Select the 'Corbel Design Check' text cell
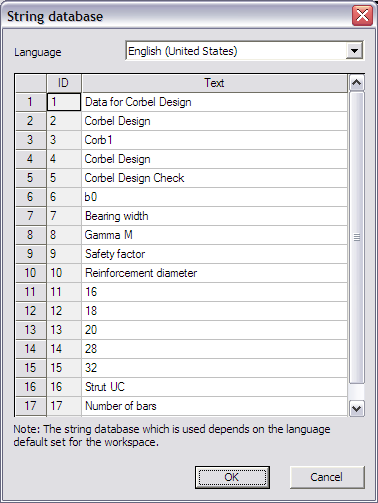This screenshot has height=503, width=378. (214, 178)
